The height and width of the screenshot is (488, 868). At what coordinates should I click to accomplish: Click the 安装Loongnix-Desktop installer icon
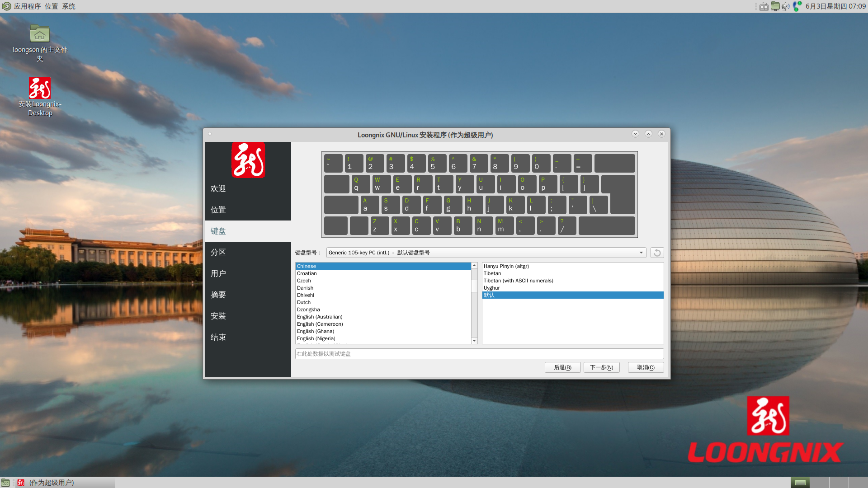pos(40,89)
